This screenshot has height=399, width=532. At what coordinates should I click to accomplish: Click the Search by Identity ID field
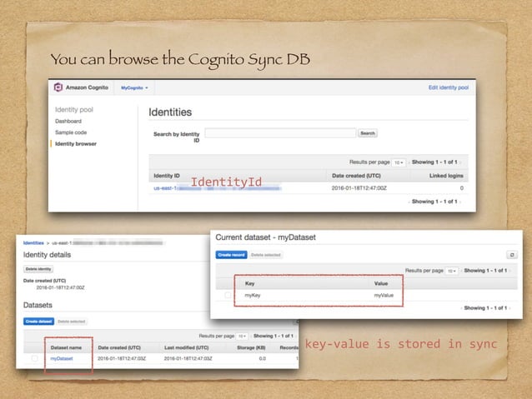[280, 133]
